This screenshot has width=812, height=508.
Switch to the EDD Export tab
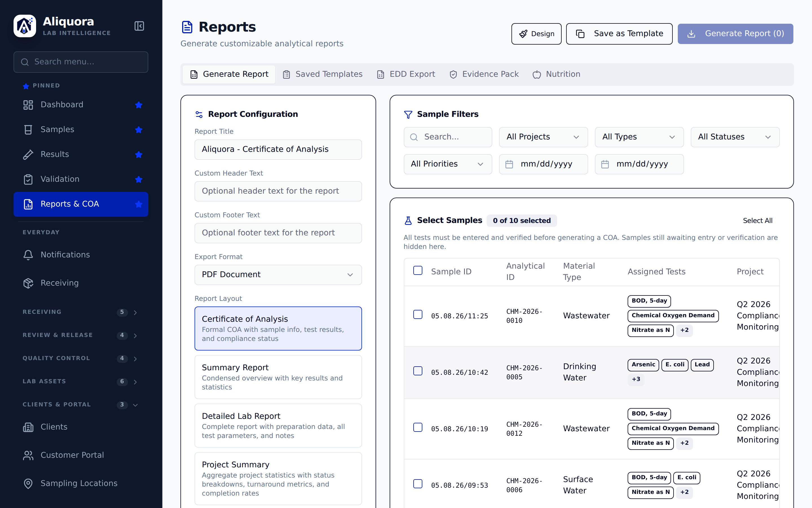pyautogui.click(x=406, y=74)
